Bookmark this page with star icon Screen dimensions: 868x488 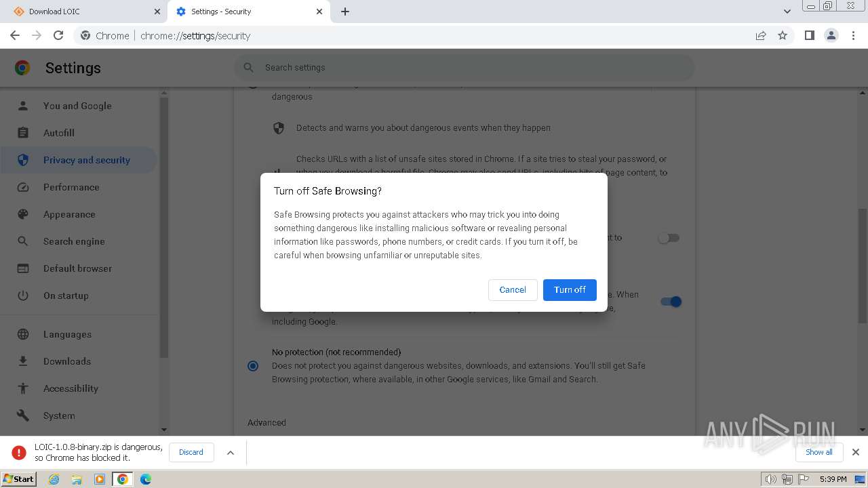(783, 35)
